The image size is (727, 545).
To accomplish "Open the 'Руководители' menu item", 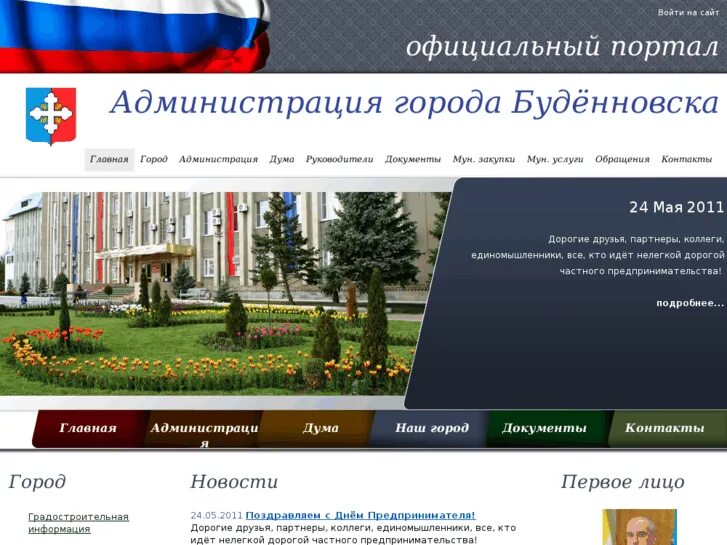I will 339,159.
